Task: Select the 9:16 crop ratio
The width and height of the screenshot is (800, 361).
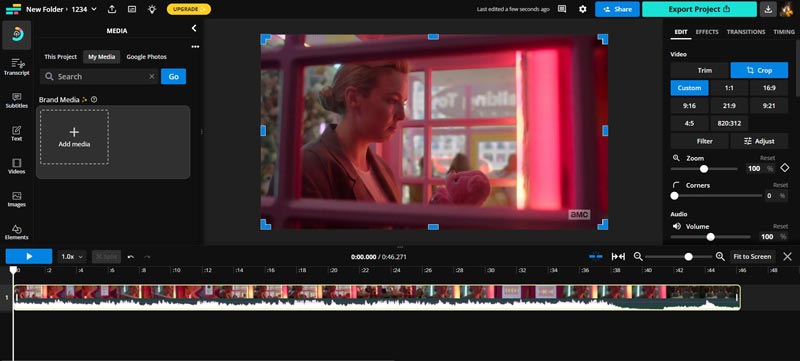Action: pyautogui.click(x=689, y=106)
